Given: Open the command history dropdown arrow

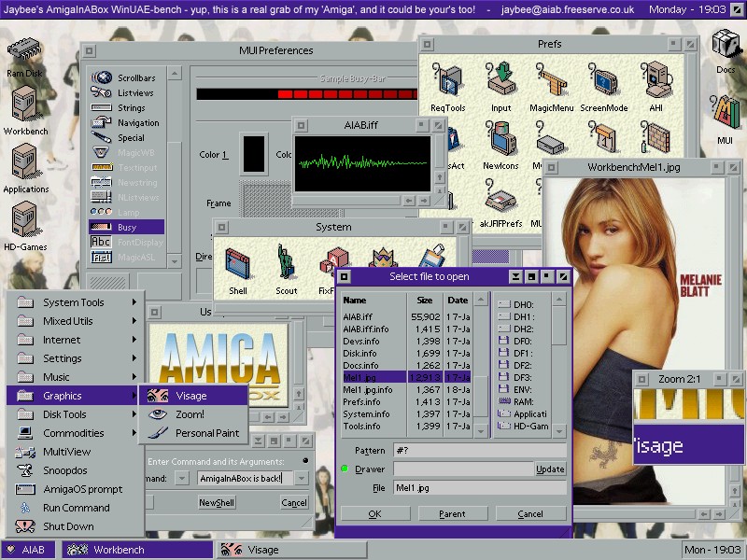Looking at the screenshot, I should [301, 479].
